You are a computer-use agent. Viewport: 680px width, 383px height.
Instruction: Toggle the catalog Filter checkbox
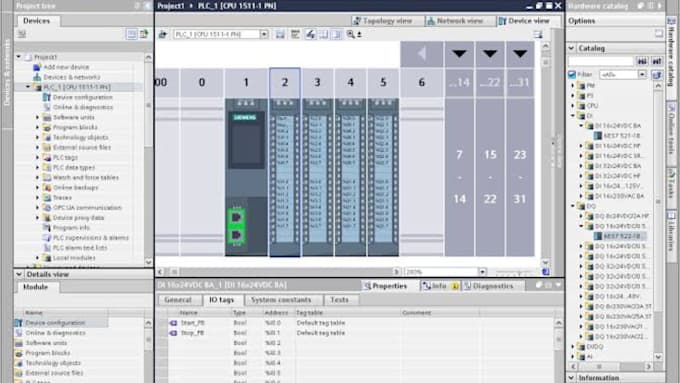572,75
